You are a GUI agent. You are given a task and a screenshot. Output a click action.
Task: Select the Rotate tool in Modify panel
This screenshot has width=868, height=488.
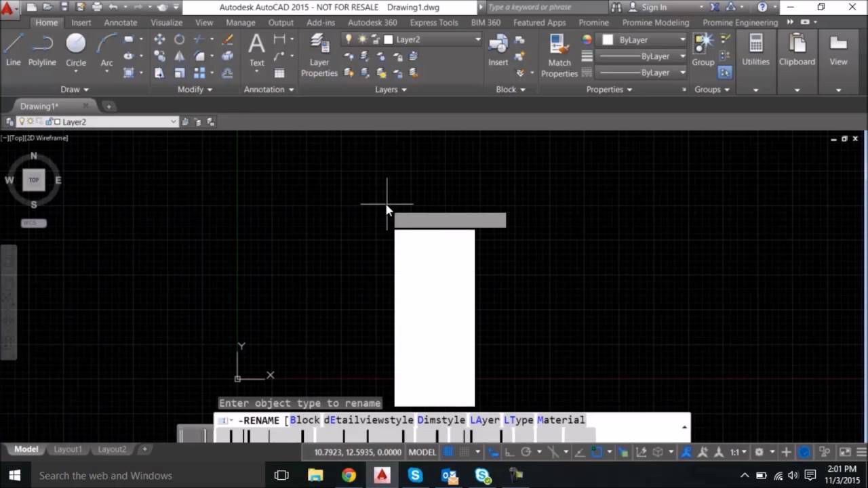point(179,39)
